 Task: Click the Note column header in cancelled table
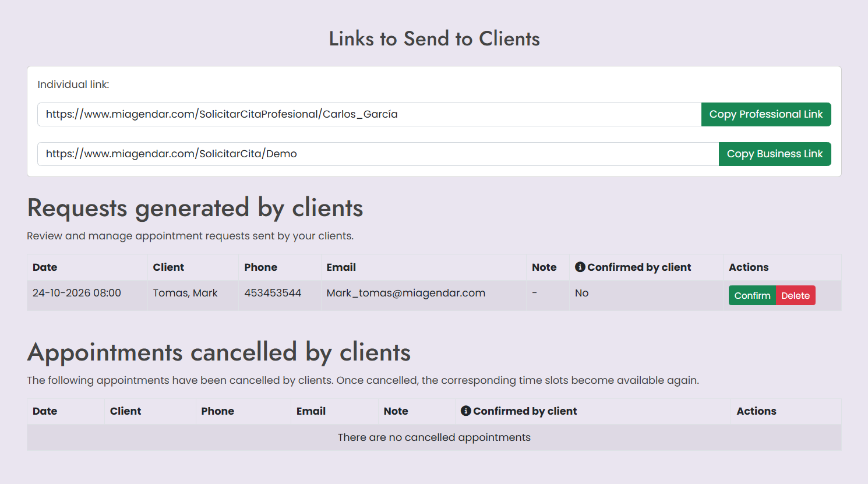(x=396, y=411)
